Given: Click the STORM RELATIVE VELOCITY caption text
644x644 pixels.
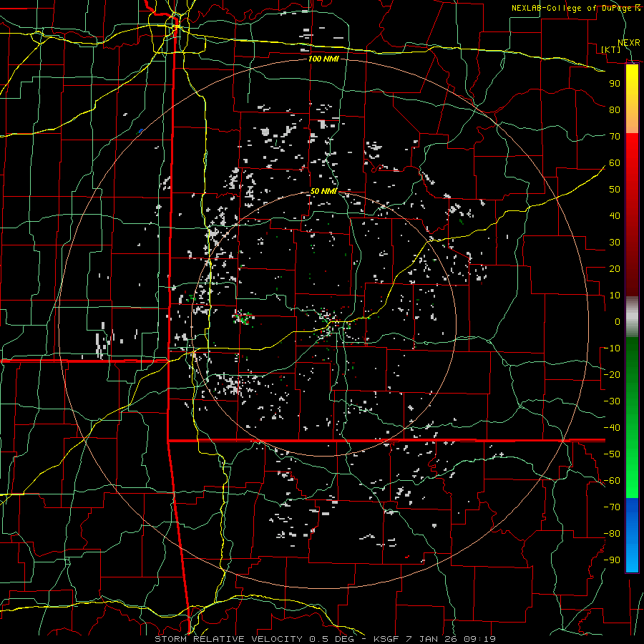Looking at the screenshot, I should pos(228,639).
